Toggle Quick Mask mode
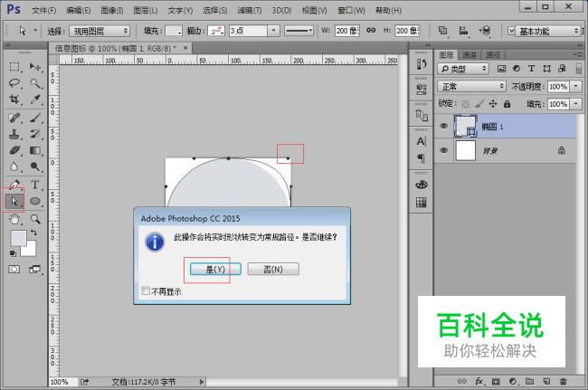Viewport: 588px width, 390px height. pos(14,270)
